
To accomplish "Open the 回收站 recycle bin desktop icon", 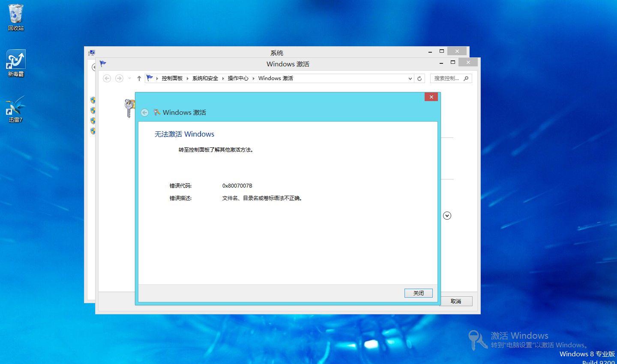I will 16,17.
